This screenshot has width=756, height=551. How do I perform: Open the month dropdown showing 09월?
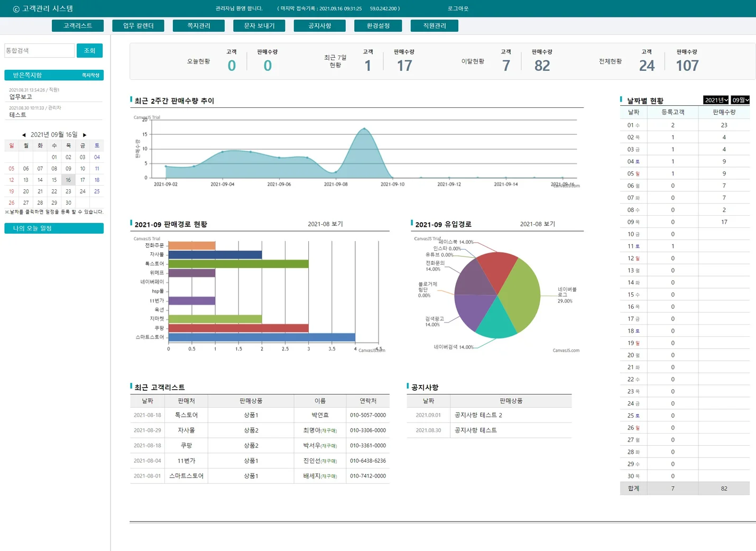coord(741,100)
